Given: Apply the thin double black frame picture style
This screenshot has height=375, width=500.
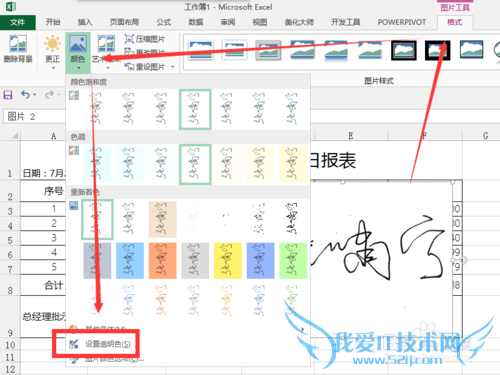Looking at the screenshot, I should click(x=404, y=50).
